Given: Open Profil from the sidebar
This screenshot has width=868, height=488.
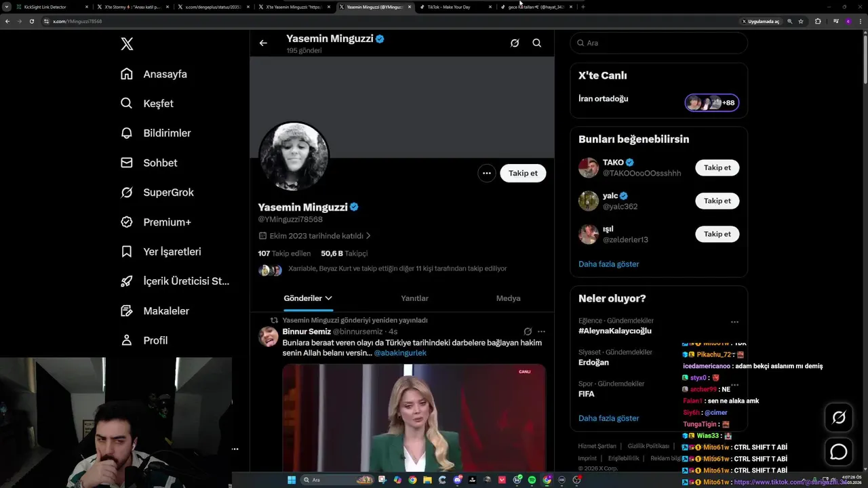Looking at the screenshot, I should coord(144,340).
